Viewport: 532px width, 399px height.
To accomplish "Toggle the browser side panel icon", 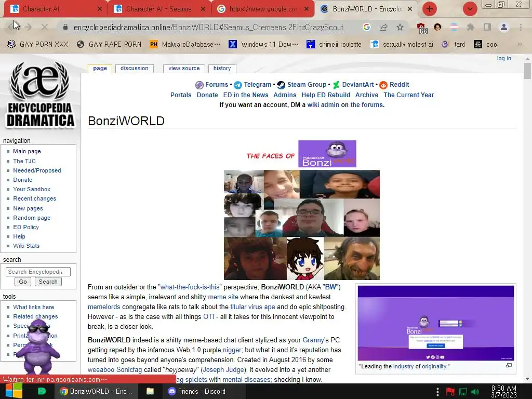I will pyautogui.click(x=487, y=27).
